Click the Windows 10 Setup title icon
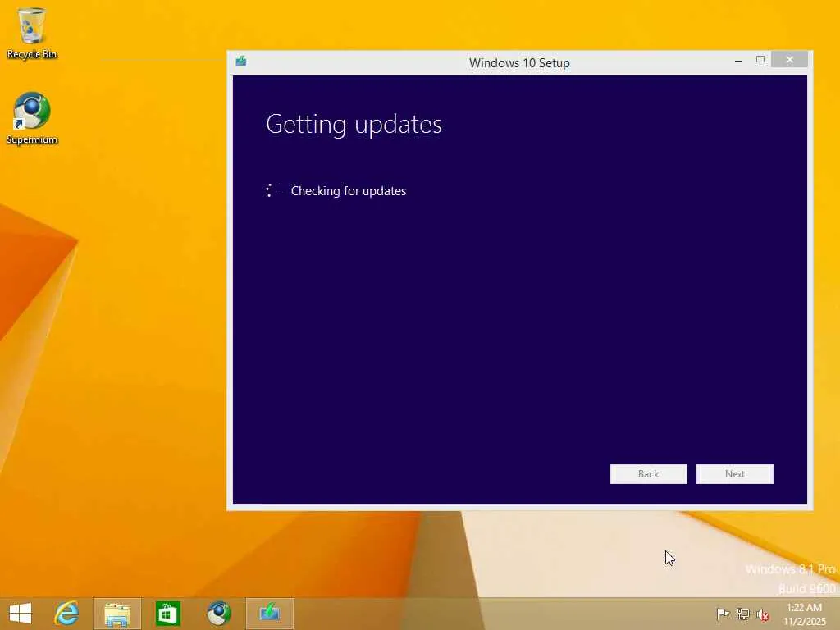This screenshot has width=840, height=630. click(x=241, y=61)
